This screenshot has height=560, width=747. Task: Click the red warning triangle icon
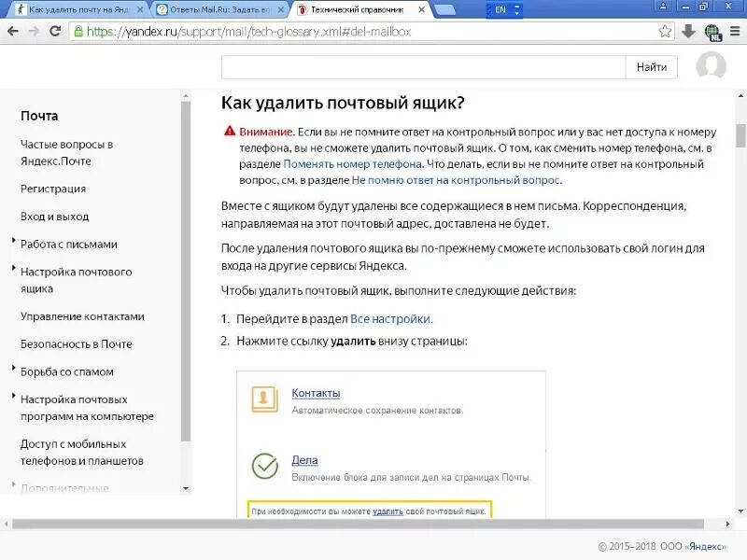(x=230, y=131)
